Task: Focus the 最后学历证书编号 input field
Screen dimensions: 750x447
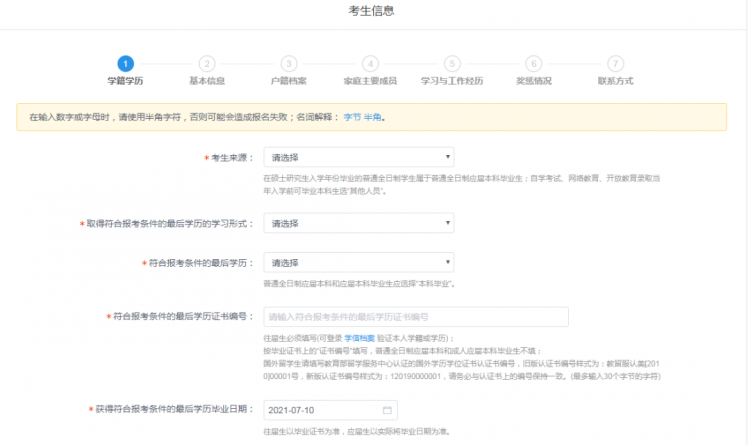Action: [416, 317]
